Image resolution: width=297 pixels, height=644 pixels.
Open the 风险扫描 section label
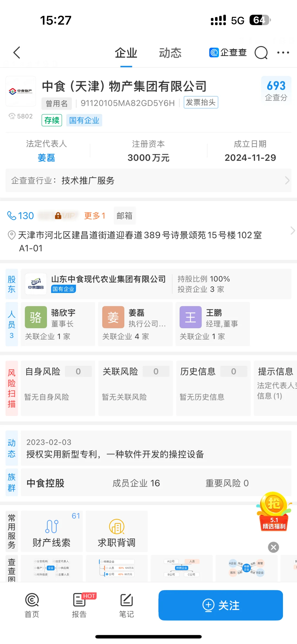[12, 388]
